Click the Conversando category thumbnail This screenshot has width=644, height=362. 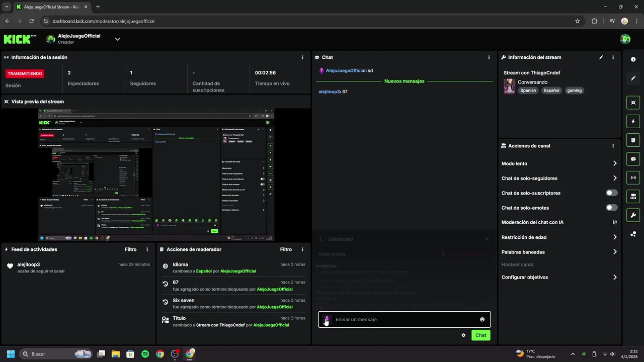[509, 86]
